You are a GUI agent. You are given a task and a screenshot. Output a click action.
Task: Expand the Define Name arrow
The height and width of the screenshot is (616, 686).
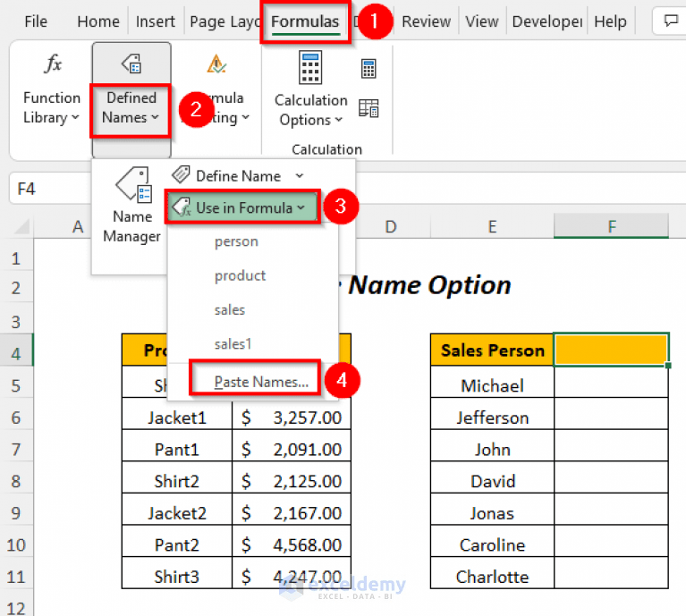pos(300,176)
